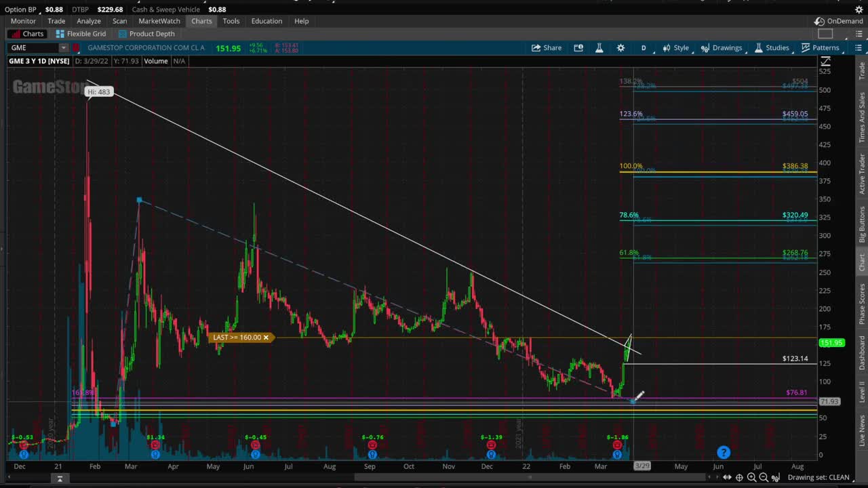Click the earnings icon under $-0.53
Screen dimensions: 868x488
(24, 445)
